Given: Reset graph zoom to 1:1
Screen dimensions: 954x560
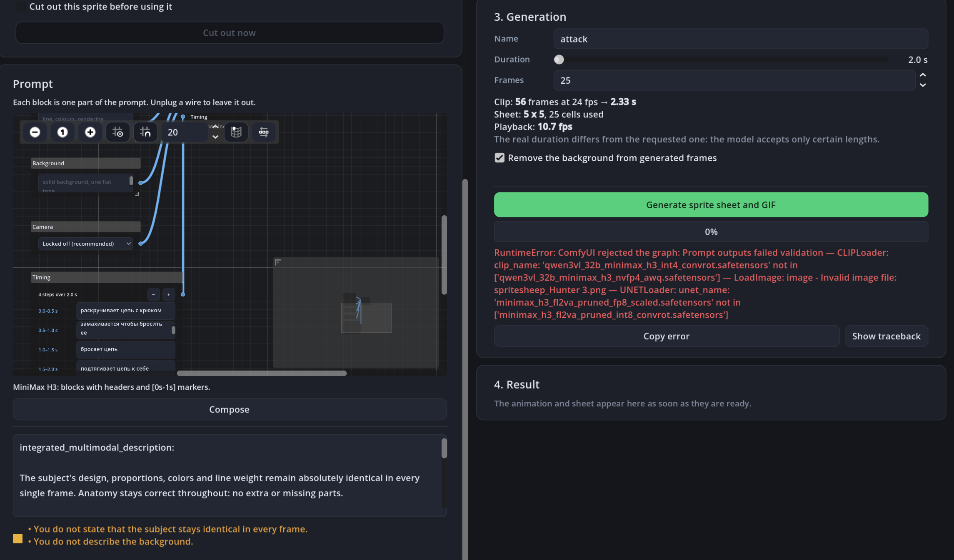Looking at the screenshot, I should pyautogui.click(x=62, y=132).
